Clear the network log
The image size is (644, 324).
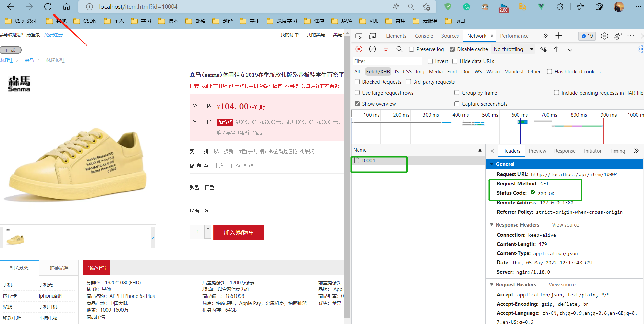point(372,49)
